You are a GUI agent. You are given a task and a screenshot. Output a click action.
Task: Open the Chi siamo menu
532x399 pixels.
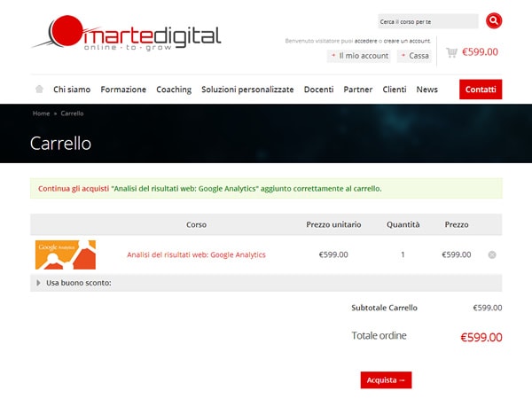(x=72, y=90)
